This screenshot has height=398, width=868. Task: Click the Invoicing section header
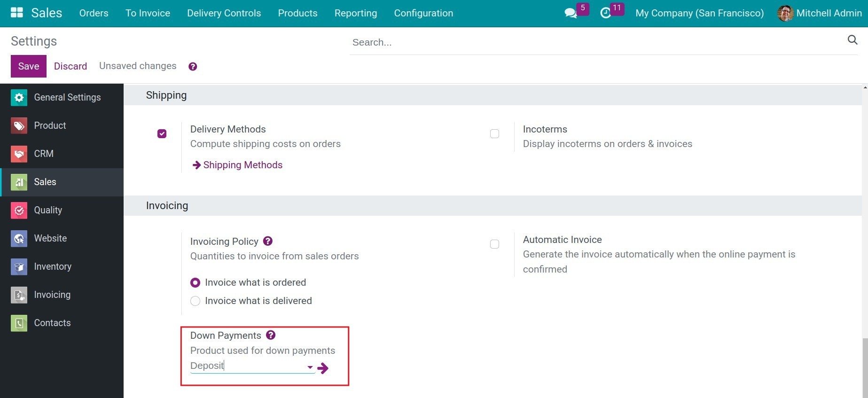pyautogui.click(x=493, y=206)
